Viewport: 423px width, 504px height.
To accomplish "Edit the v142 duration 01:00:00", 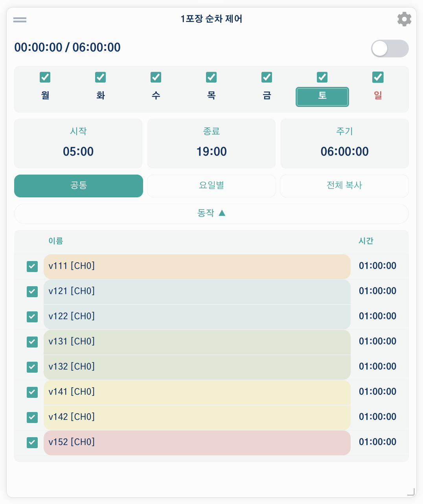I will coord(377,417).
